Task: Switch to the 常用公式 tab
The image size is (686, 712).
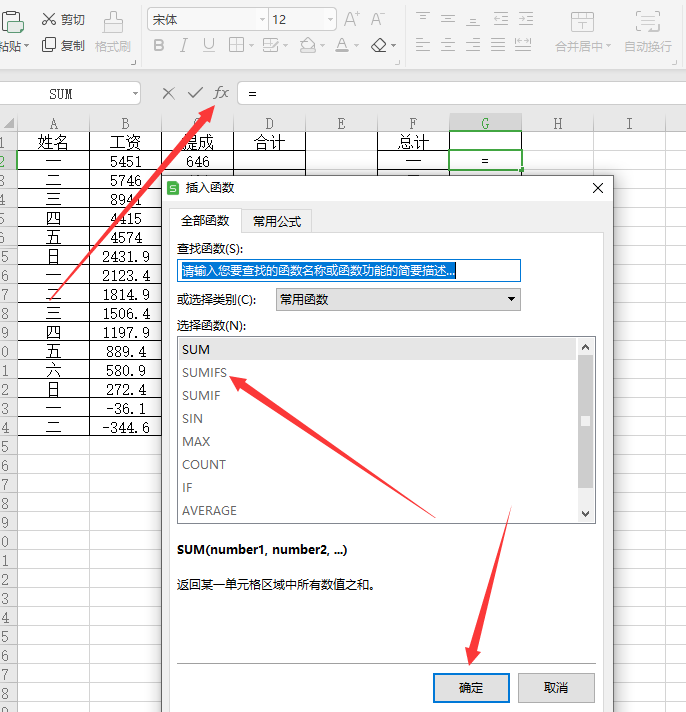Action: pos(277,222)
